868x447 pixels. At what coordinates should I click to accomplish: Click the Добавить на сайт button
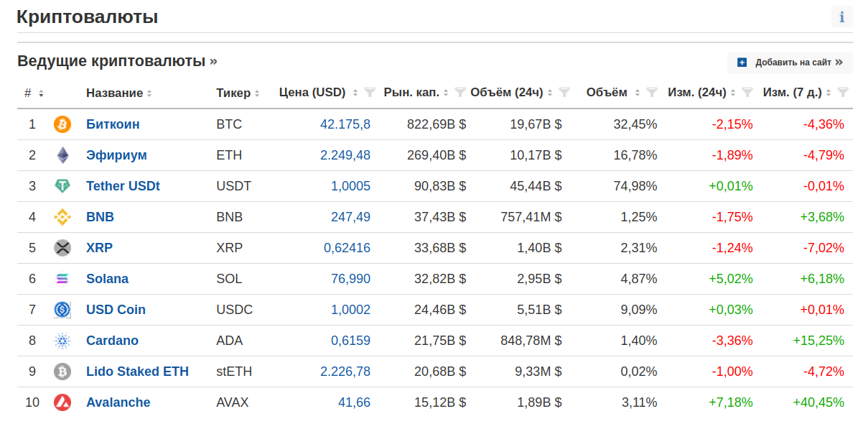click(790, 63)
